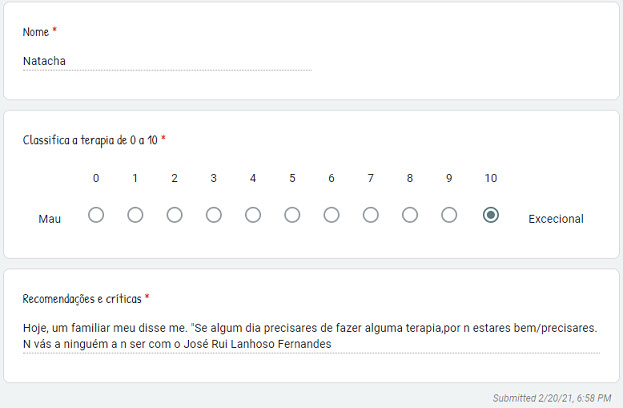Select rating 4 radio option

pyautogui.click(x=253, y=215)
